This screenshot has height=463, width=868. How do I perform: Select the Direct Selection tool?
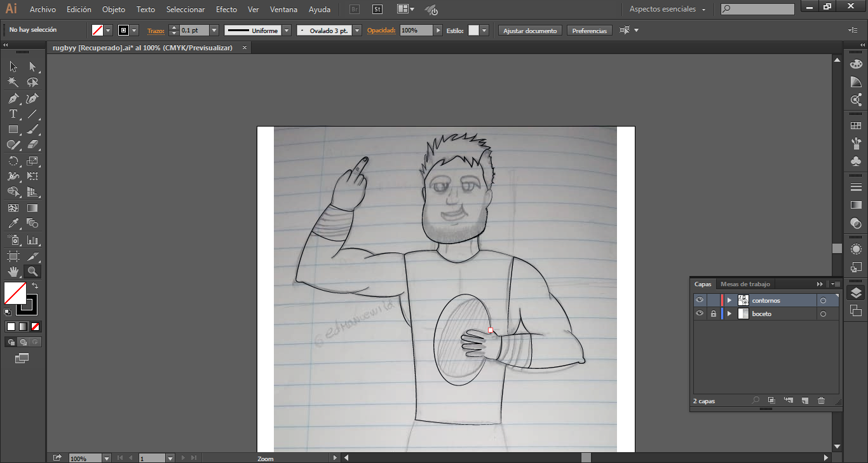tap(32, 67)
